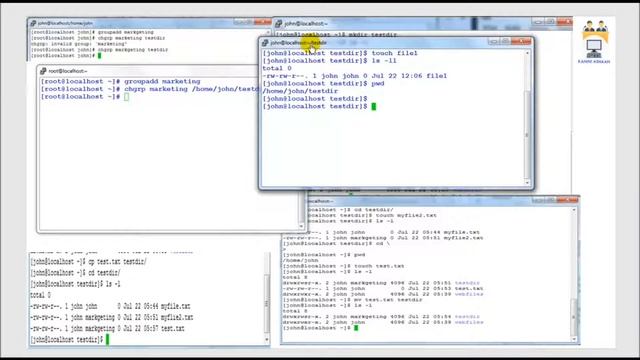The image size is (640, 360).
Task: Click the 'touch file1' command line
Action: click(x=340, y=53)
